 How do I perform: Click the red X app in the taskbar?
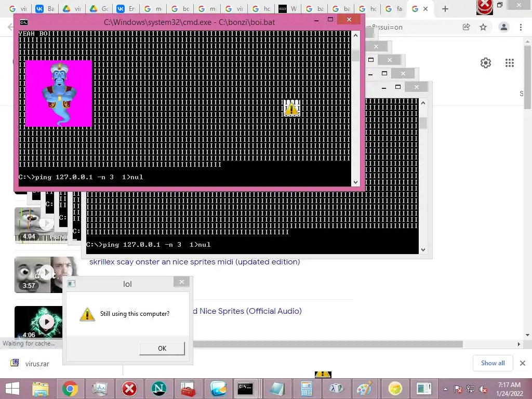click(129, 389)
